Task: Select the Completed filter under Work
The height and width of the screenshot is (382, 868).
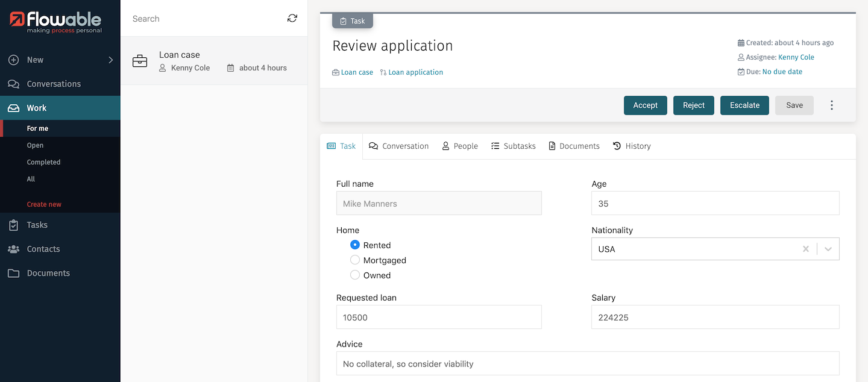Action: [43, 161]
